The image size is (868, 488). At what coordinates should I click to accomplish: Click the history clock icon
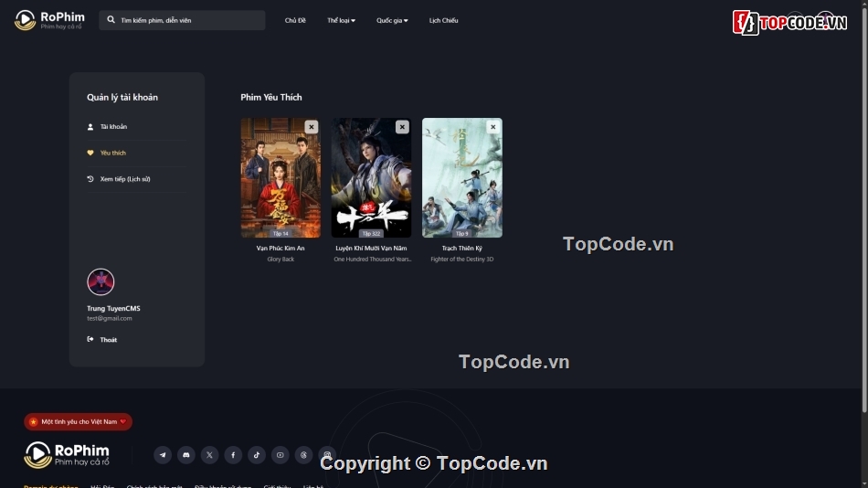tap(90, 179)
